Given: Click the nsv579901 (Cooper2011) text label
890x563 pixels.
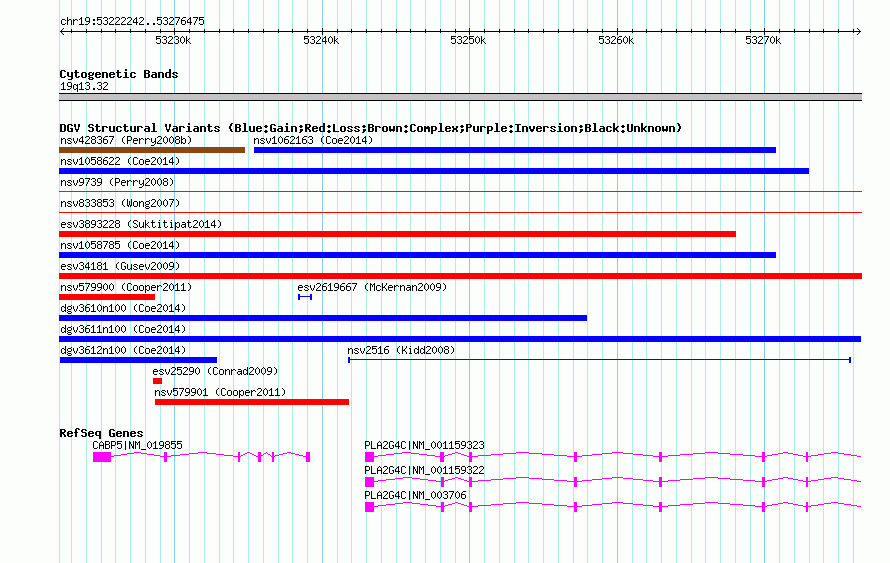Looking at the screenshot, I should 220,392.
